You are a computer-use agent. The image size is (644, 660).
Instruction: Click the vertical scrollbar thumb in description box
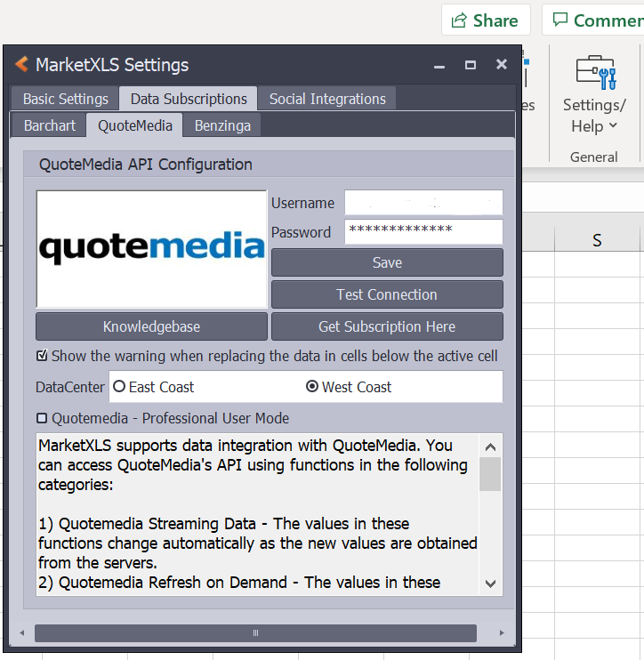point(490,474)
